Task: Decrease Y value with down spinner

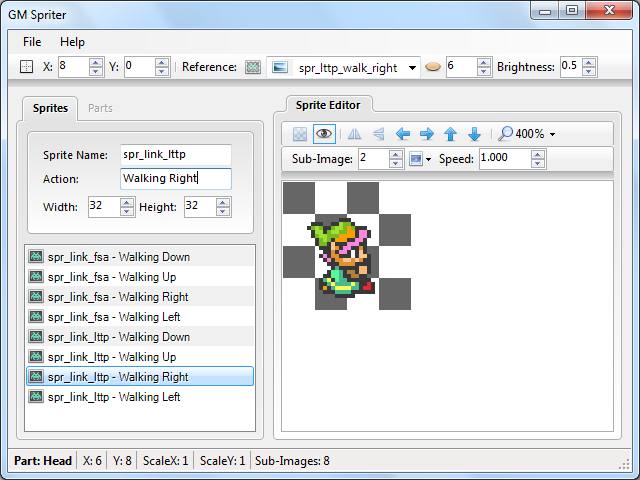Action: [162, 71]
